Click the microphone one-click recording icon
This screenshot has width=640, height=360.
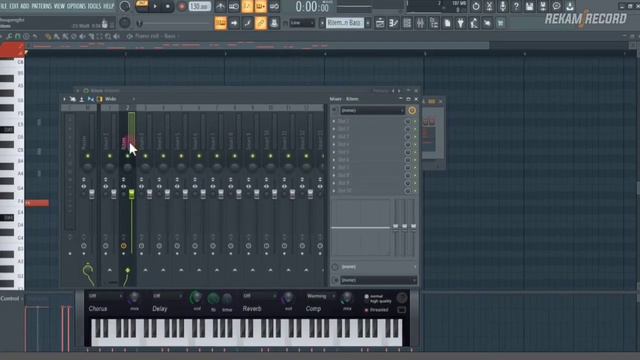(x=502, y=6)
